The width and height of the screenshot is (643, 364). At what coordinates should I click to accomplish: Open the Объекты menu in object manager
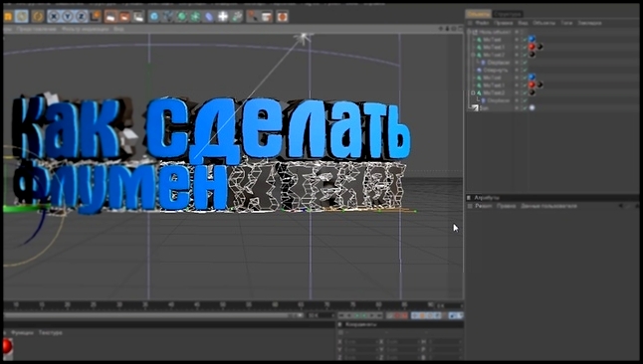(543, 23)
